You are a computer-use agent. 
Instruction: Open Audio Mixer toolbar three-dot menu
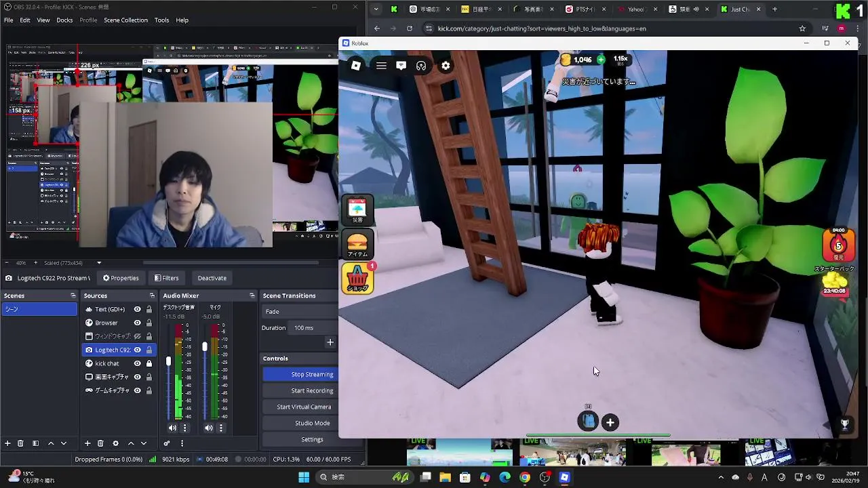point(181,443)
